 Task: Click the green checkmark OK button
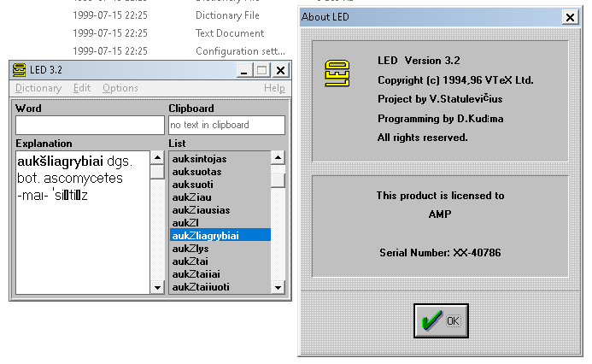click(x=441, y=321)
